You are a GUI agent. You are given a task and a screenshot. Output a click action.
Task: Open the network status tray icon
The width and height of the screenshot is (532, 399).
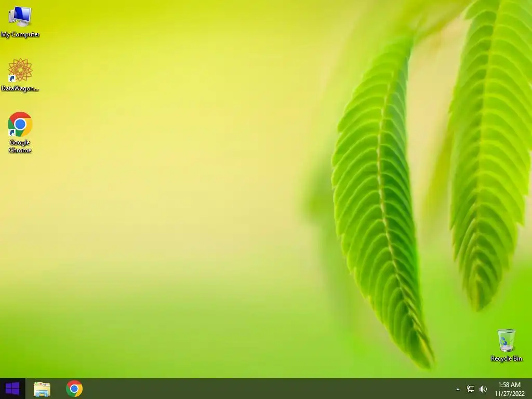click(471, 389)
